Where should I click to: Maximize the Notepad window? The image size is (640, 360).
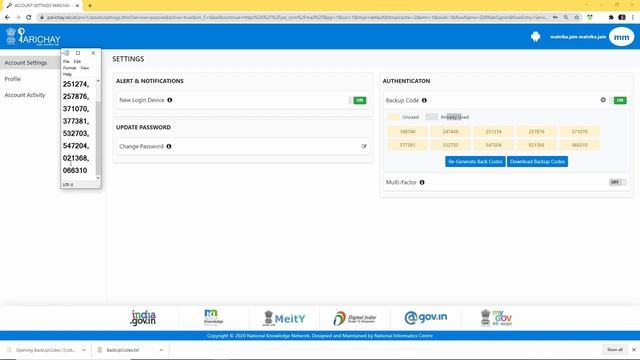click(x=78, y=53)
